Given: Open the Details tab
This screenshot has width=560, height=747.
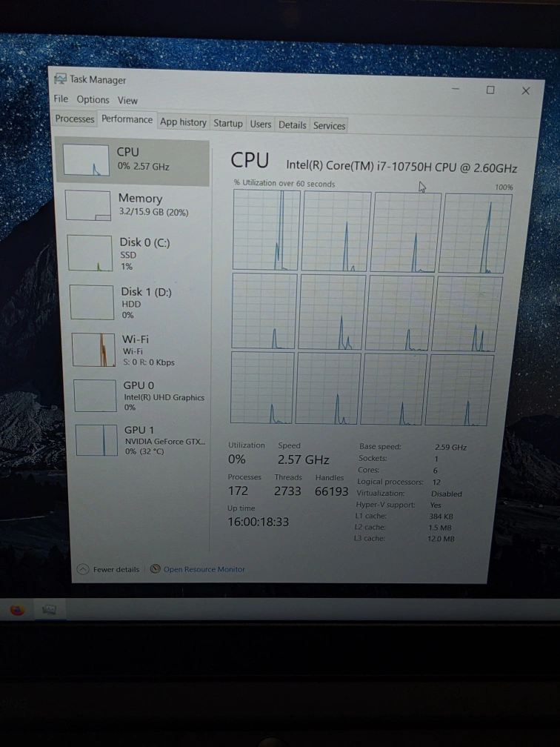Looking at the screenshot, I should (x=292, y=125).
